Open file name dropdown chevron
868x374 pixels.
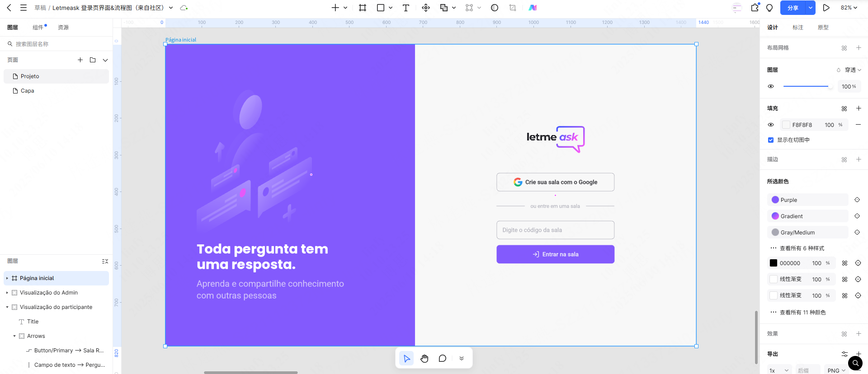[171, 8]
